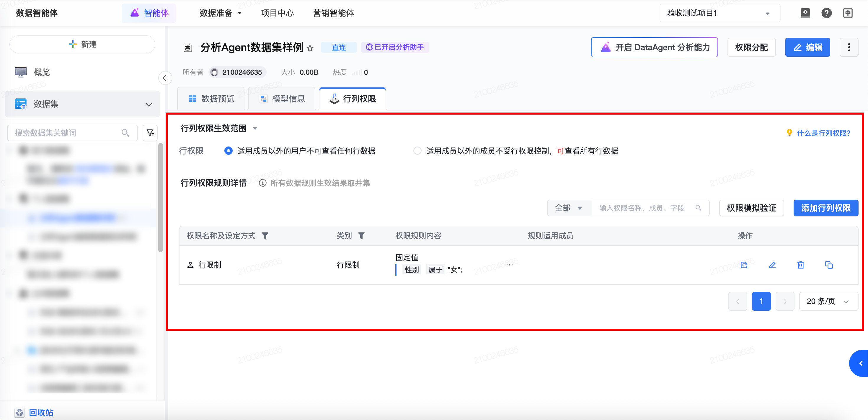Switch to the 数据预览 tab
Viewport: 868px width, 420px height.
pyautogui.click(x=211, y=99)
